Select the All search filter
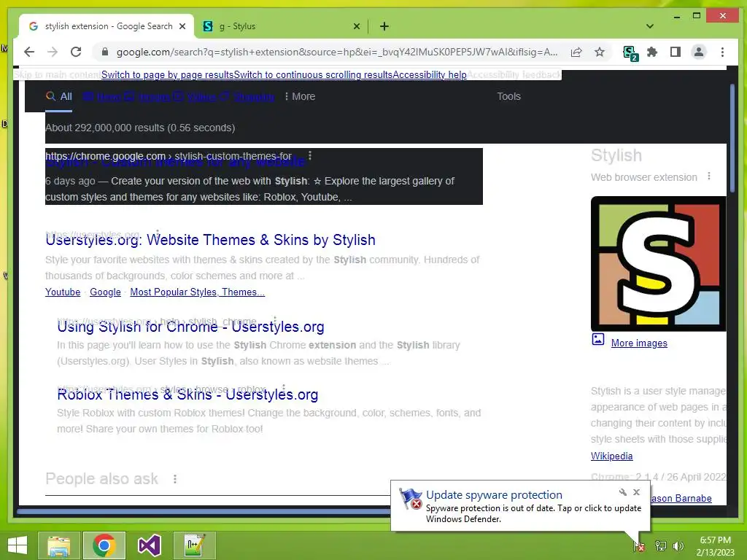747x560 pixels. (59, 97)
